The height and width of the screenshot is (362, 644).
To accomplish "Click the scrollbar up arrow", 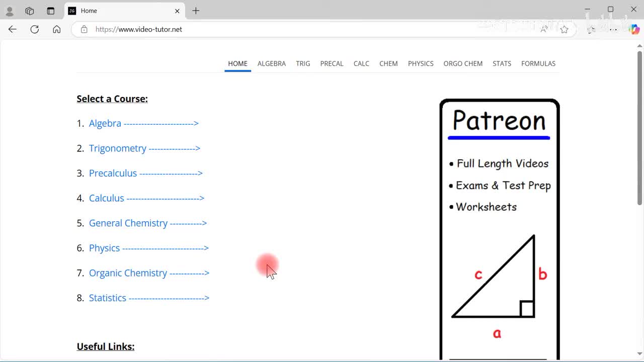I will coord(639,46).
